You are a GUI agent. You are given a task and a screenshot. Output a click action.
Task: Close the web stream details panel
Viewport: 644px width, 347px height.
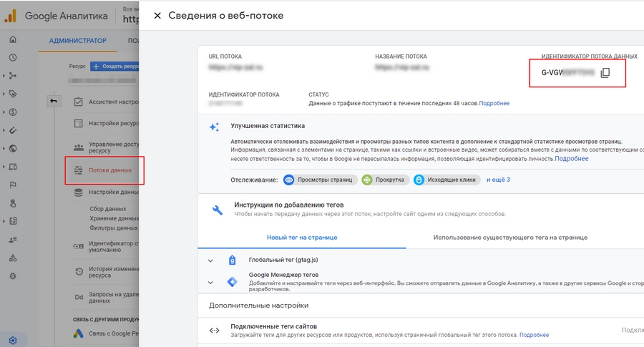tap(157, 16)
